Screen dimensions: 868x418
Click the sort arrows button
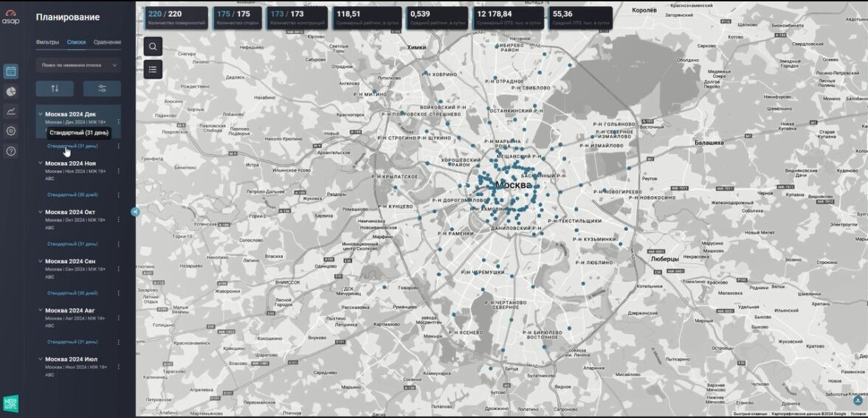(x=55, y=88)
